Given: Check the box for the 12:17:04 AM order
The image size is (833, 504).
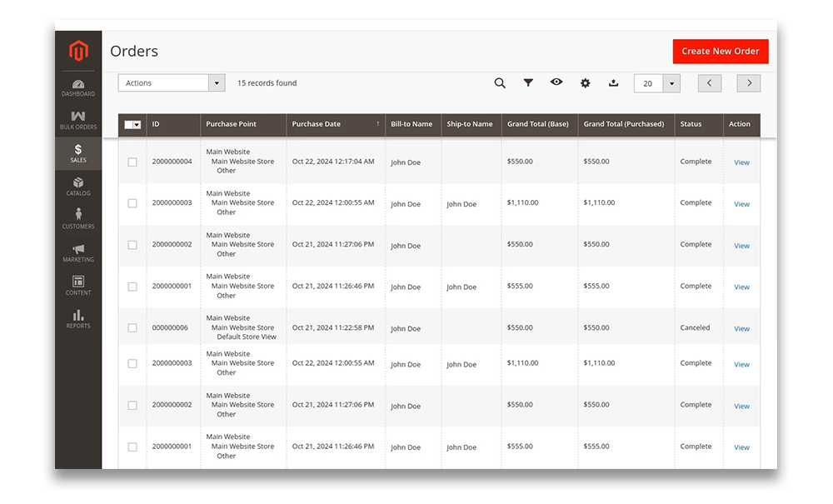Looking at the screenshot, I should (x=132, y=162).
